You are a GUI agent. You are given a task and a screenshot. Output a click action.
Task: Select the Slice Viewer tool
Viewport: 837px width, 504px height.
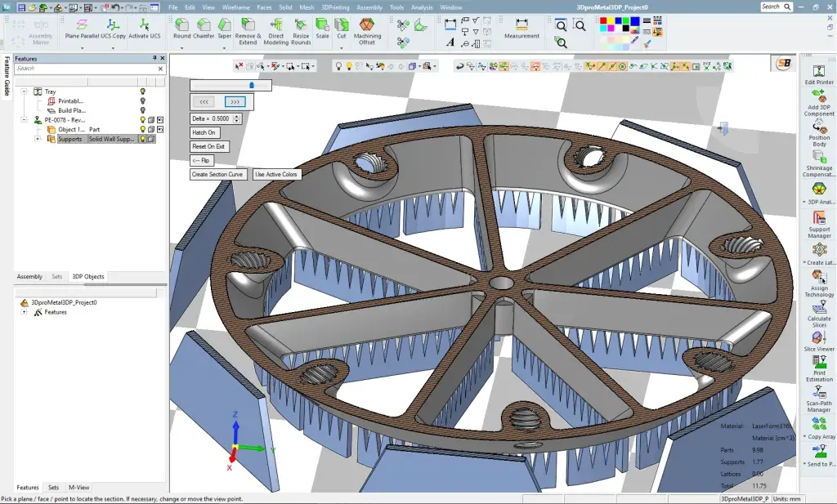coord(819,335)
